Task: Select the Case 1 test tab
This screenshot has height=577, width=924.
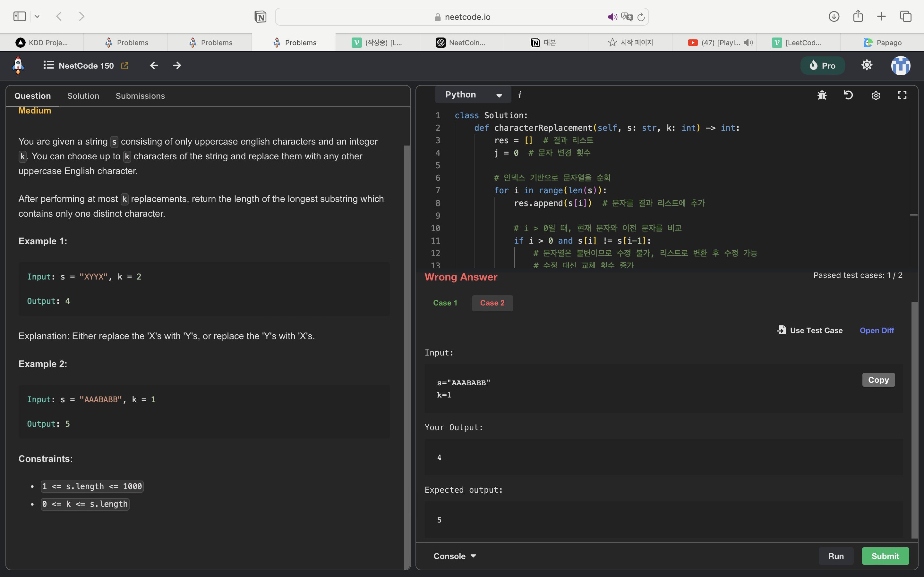Action: (x=445, y=303)
